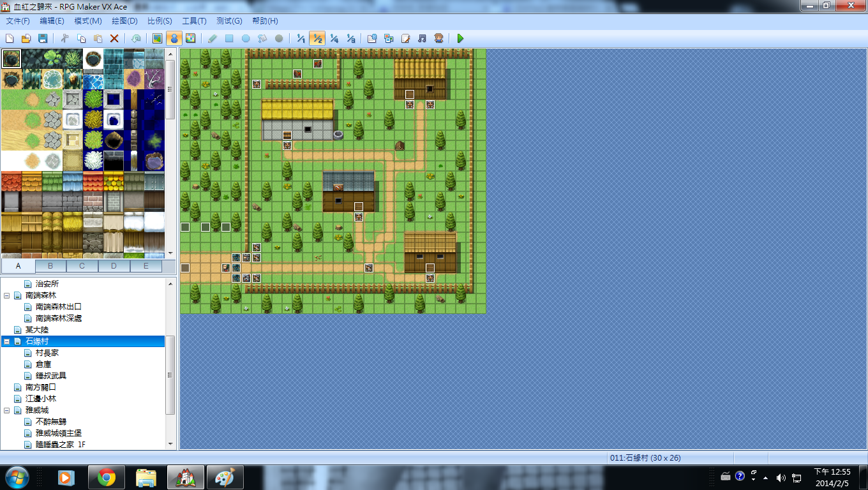Select the Flood Fill bucket tool

click(262, 38)
